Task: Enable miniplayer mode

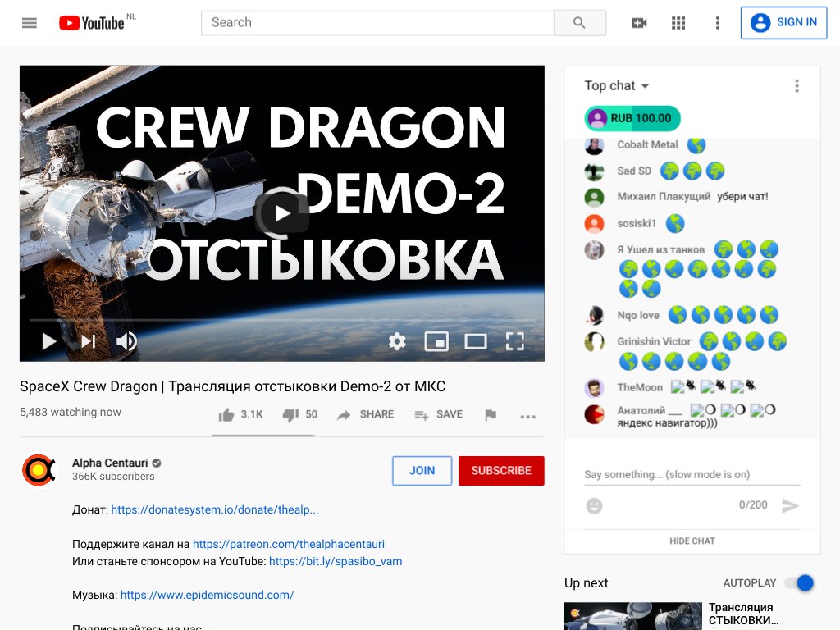Action: 436,341
